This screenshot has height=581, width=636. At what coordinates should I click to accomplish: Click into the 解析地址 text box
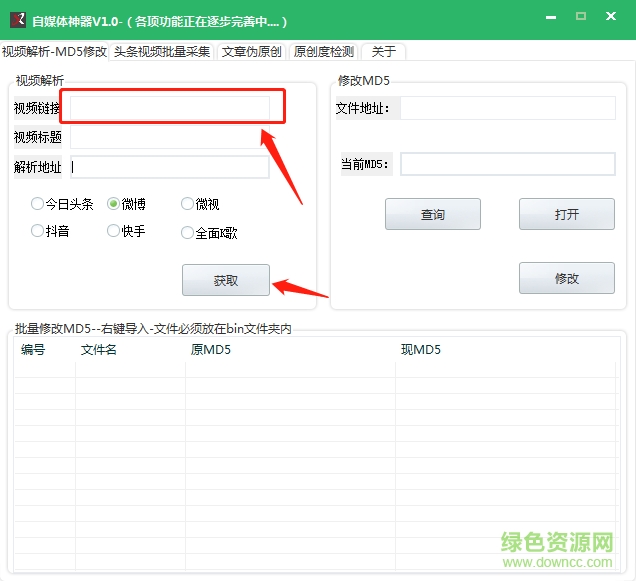170,167
